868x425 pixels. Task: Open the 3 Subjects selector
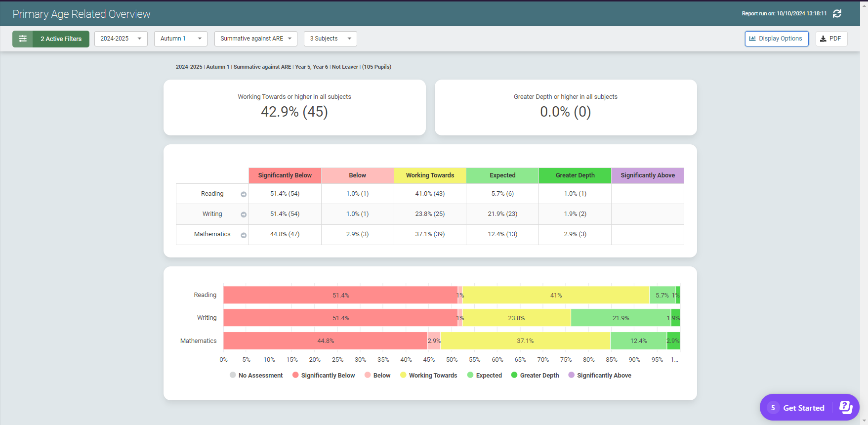pyautogui.click(x=330, y=39)
